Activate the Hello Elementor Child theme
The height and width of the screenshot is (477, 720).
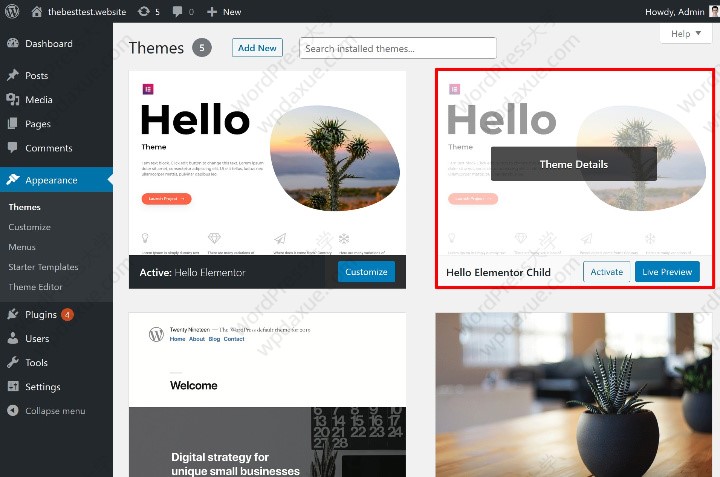point(607,272)
